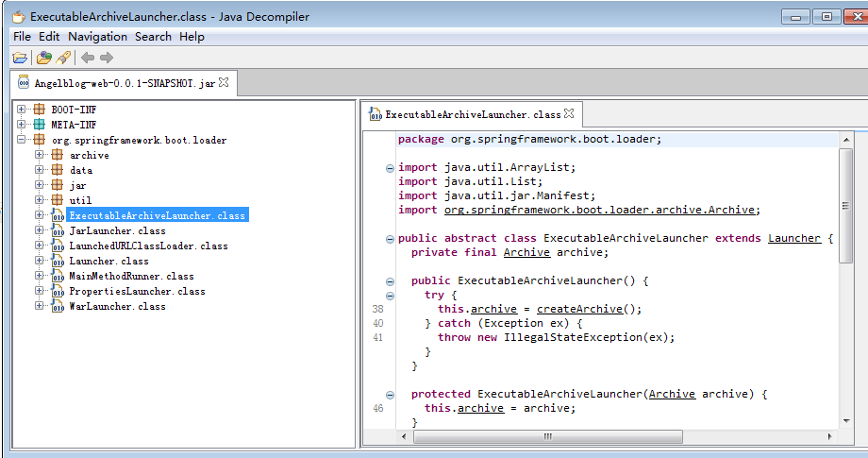Image resolution: width=868 pixels, height=458 pixels.
Task: Click the code vertical scrollbar thumb
Action: 845,206
